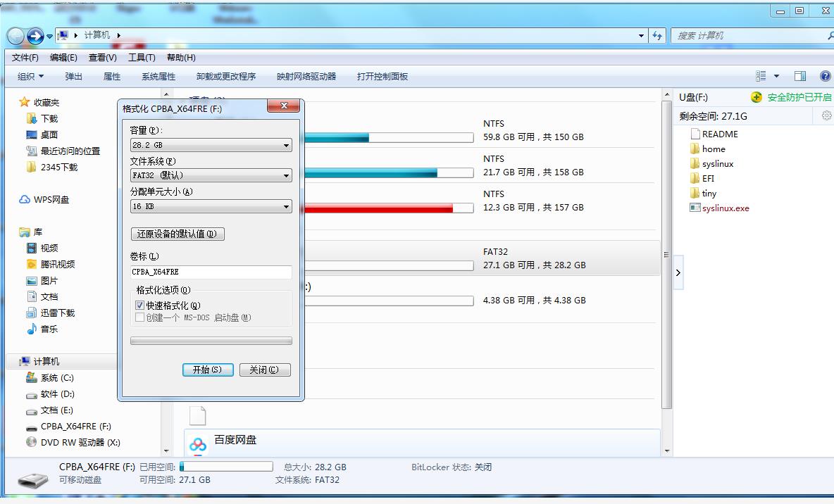Click the blue Help question mark icon
Viewport: 834px width, 504px height.
[824, 75]
